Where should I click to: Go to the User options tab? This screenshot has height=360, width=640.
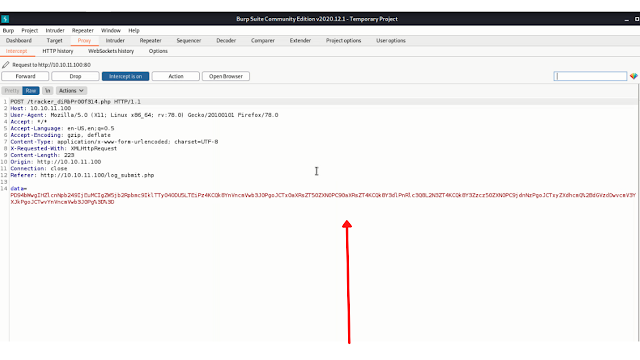point(391,40)
